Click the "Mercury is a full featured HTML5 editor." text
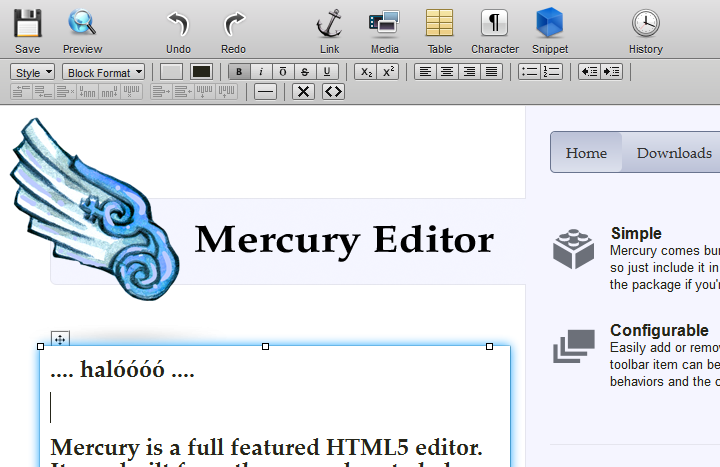Image resolution: width=720 pixels, height=467 pixels. [266, 448]
